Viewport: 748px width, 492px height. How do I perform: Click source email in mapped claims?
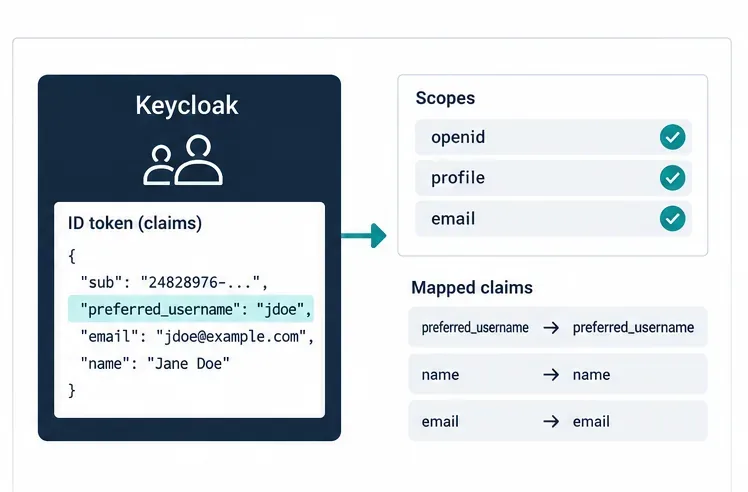tap(440, 422)
